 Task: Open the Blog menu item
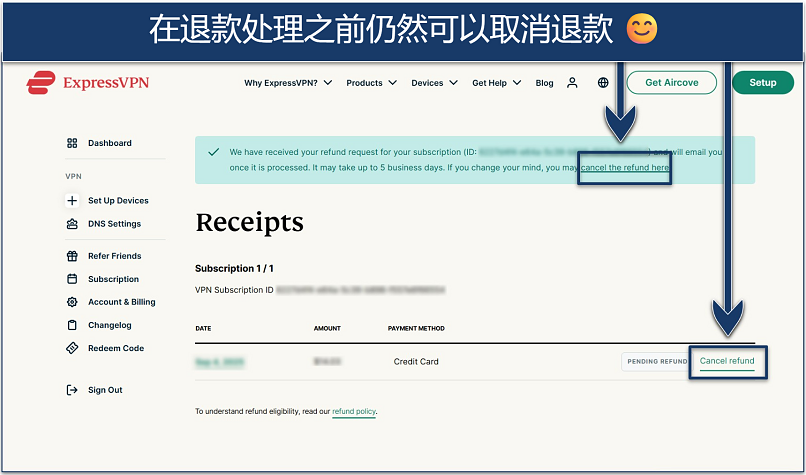click(544, 83)
